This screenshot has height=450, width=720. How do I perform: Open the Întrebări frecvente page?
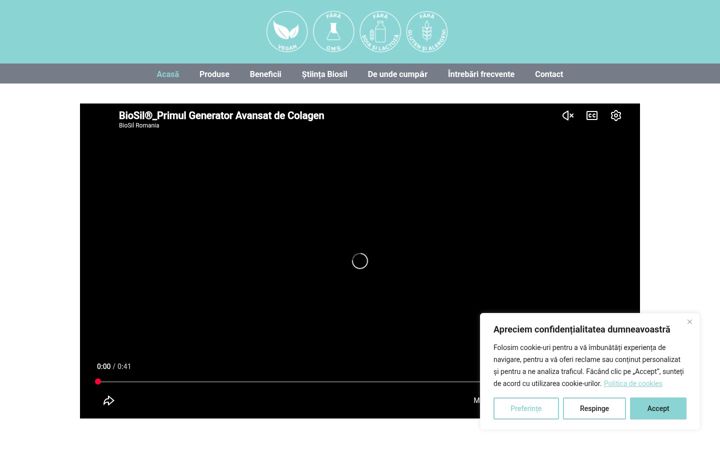pos(481,74)
